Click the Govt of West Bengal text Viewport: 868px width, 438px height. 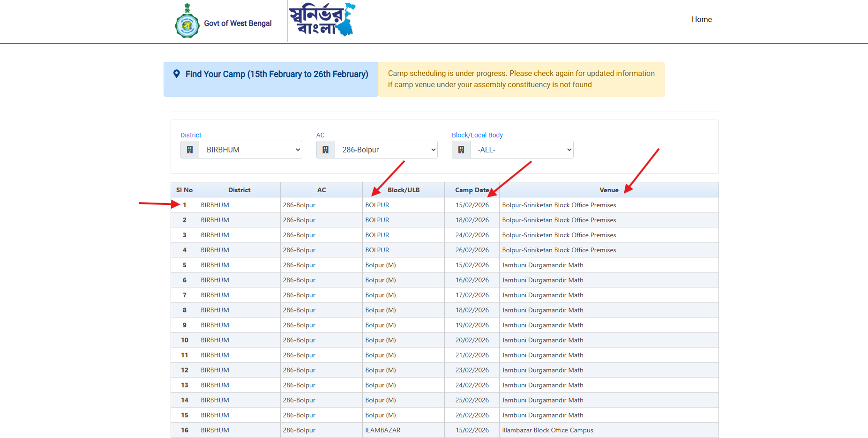pyautogui.click(x=238, y=23)
